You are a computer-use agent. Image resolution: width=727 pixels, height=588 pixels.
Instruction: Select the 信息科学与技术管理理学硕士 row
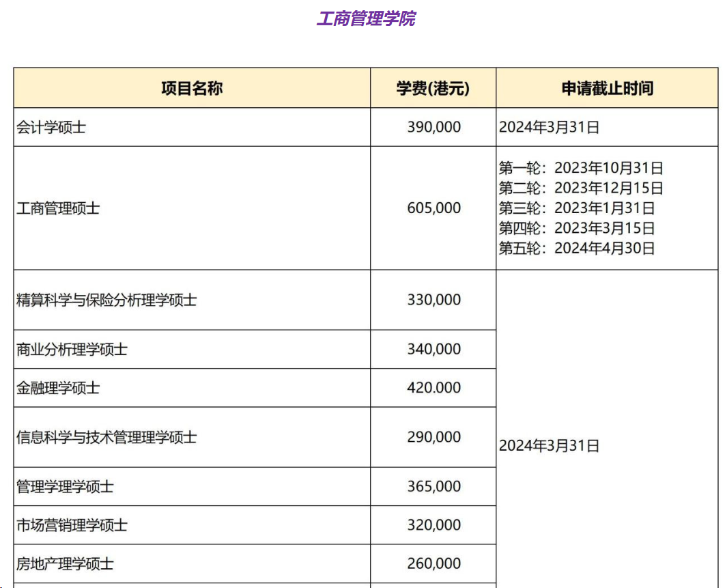coord(106,437)
